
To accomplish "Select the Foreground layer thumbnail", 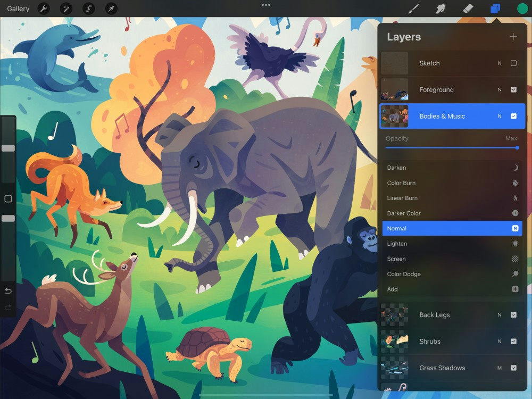I will [x=394, y=89].
